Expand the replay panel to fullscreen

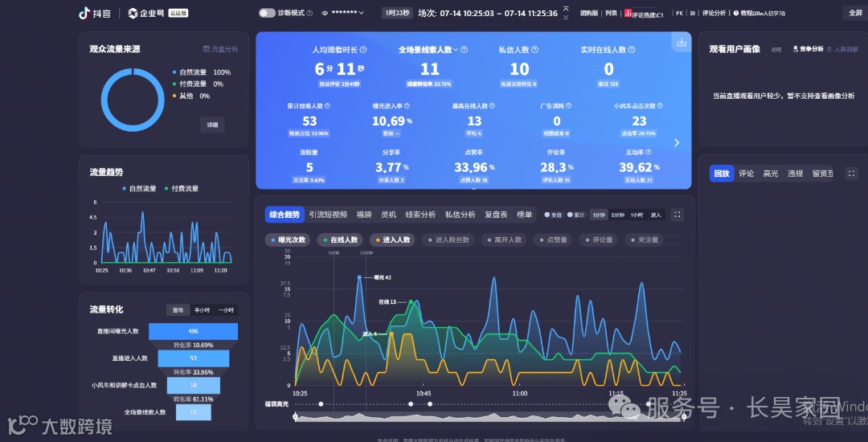[851, 174]
